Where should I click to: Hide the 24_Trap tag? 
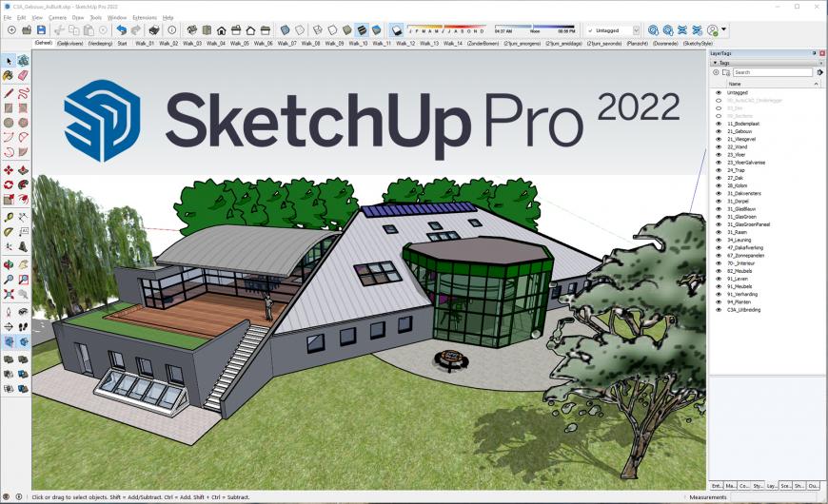(719, 170)
